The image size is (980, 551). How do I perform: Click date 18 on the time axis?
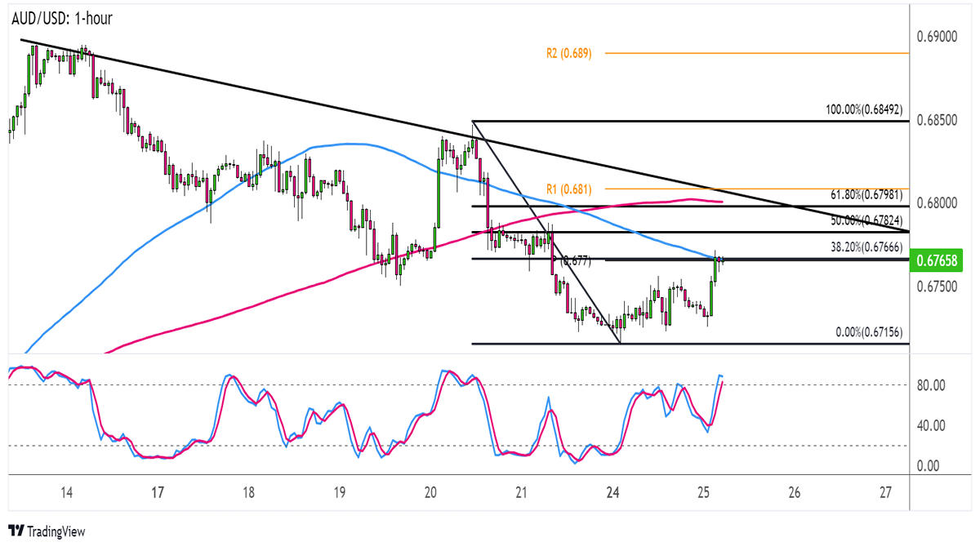pyautogui.click(x=248, y=493)
